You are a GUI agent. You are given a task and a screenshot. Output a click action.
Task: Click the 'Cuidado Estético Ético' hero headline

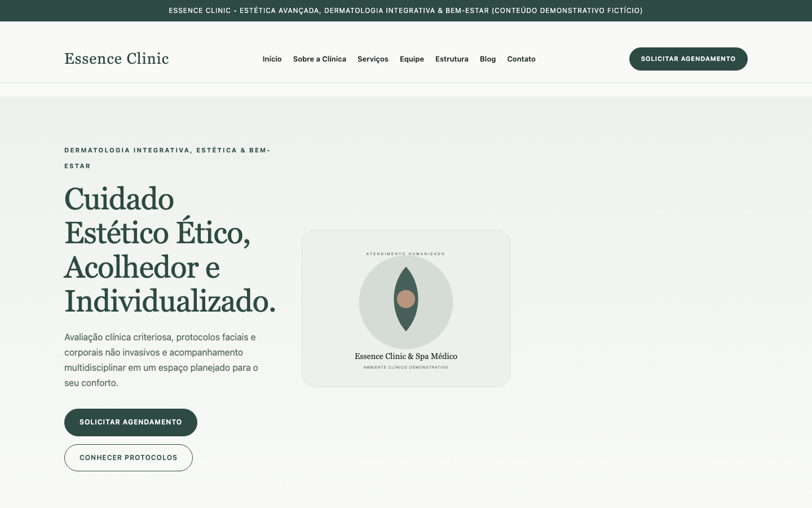(x=170, y=250)
